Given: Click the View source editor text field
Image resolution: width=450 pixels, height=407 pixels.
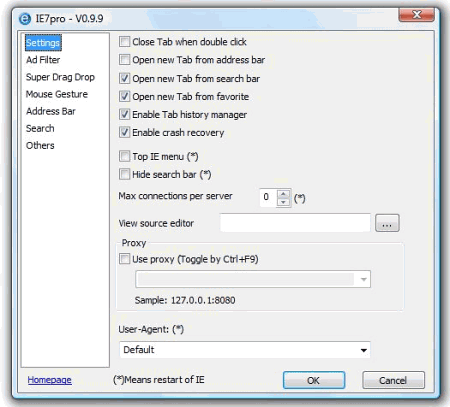Looking at the screenshot, I should pos(295,223).
